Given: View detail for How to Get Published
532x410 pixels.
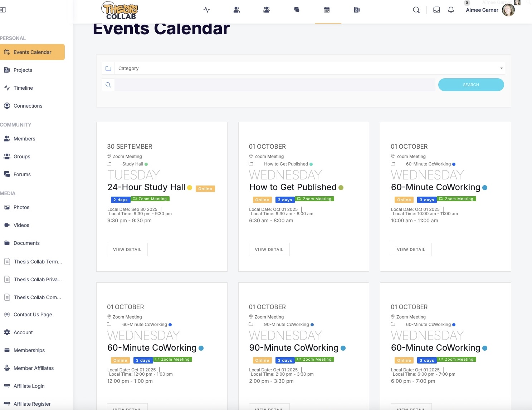Looking at the screenshot, I should (269, 250).
